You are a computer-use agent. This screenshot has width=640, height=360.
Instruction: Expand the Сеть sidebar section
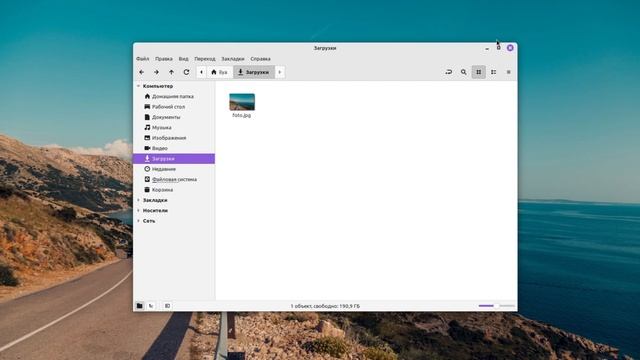[x=138, y=221]
